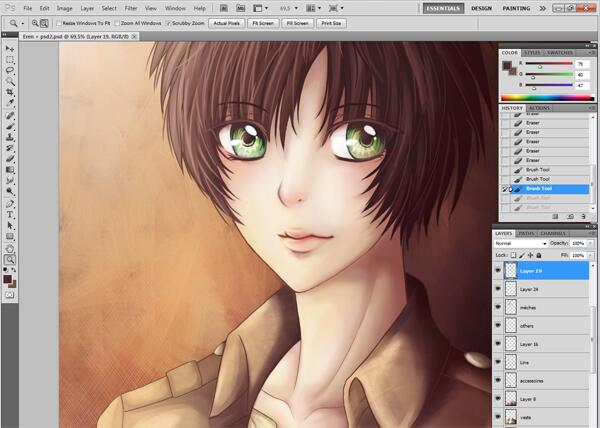Create new document from current state icon
600x428 pixels.
point(555,217)
